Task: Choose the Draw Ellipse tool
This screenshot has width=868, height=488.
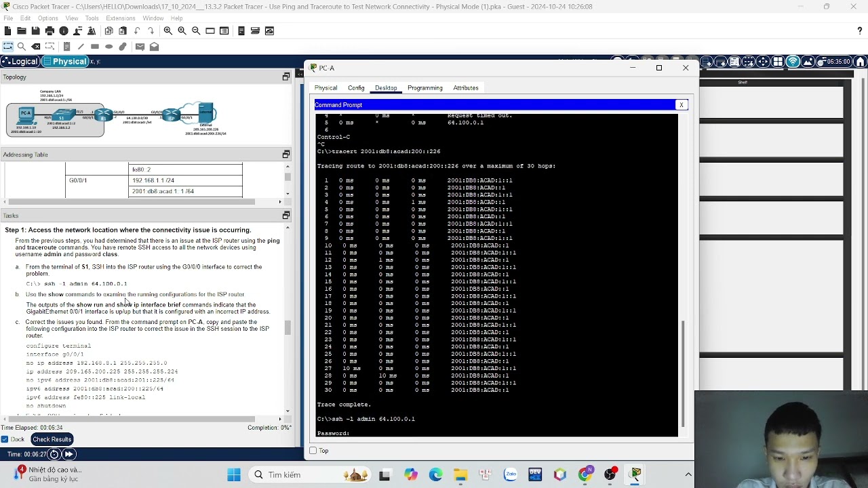Action: point(108,47)
